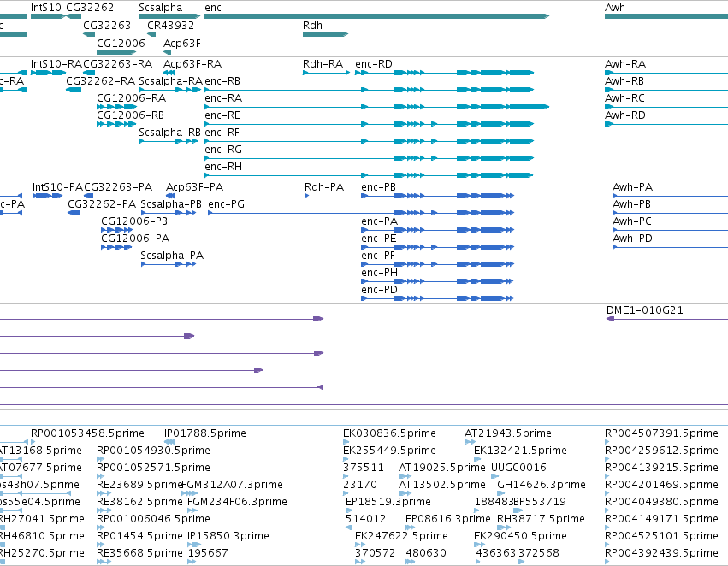Click CG32262-RA transcript label
The height and width of the screenshot is (566, 728).
click(x=101, y=80)
